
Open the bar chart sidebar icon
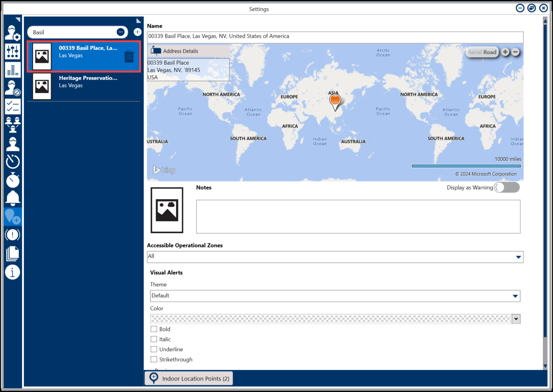(12, 70)
